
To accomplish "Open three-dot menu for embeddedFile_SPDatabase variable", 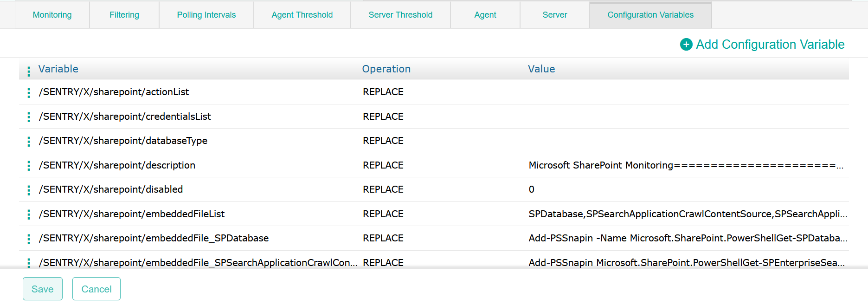I will pos(29,239).
